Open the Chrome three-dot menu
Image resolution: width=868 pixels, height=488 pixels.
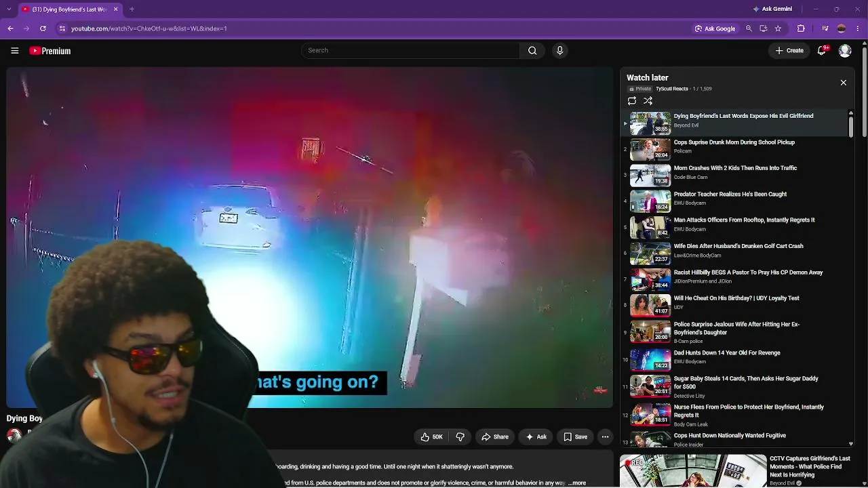[x=859, y=28]
